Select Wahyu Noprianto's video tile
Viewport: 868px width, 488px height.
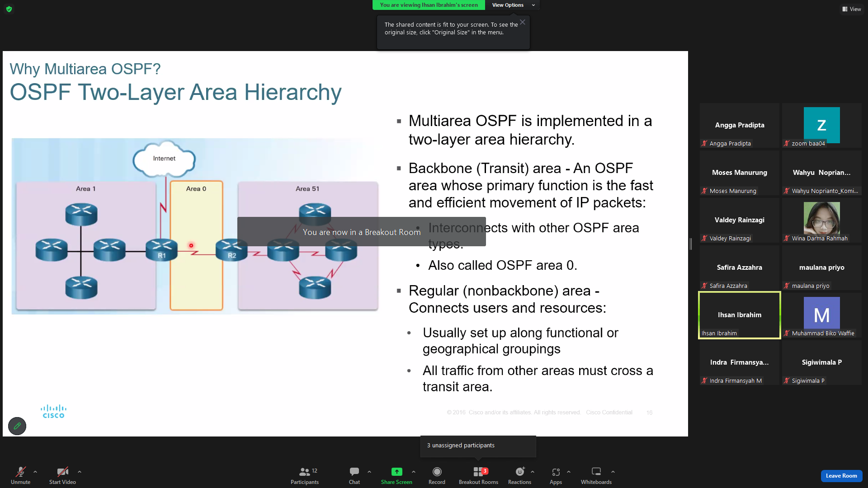coord(822,173)
